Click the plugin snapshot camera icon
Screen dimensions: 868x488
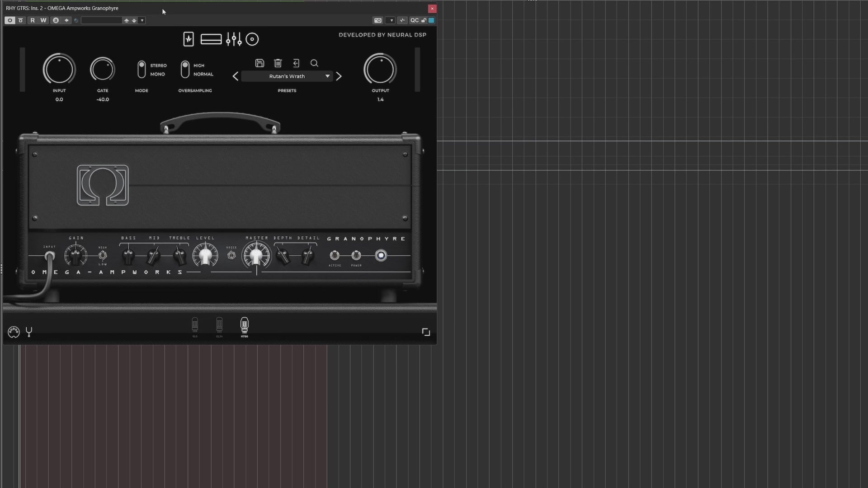pos(377,20)
